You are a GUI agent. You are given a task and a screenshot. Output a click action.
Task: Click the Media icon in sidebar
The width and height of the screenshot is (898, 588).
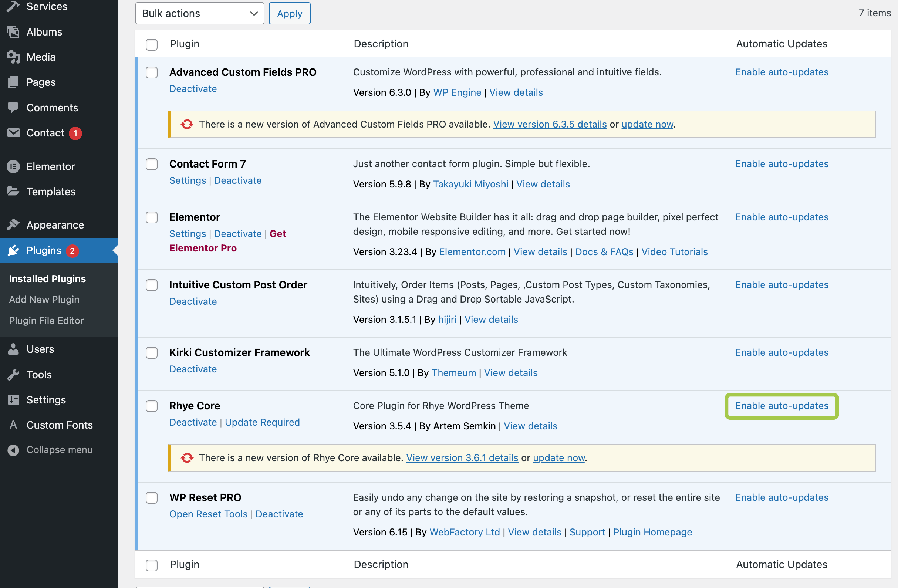(x=13, y=57)
